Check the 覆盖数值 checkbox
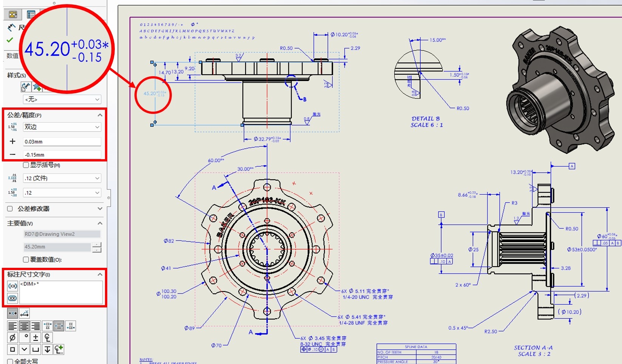This screenshot has height=364, width=622. [x=26, y=260]
